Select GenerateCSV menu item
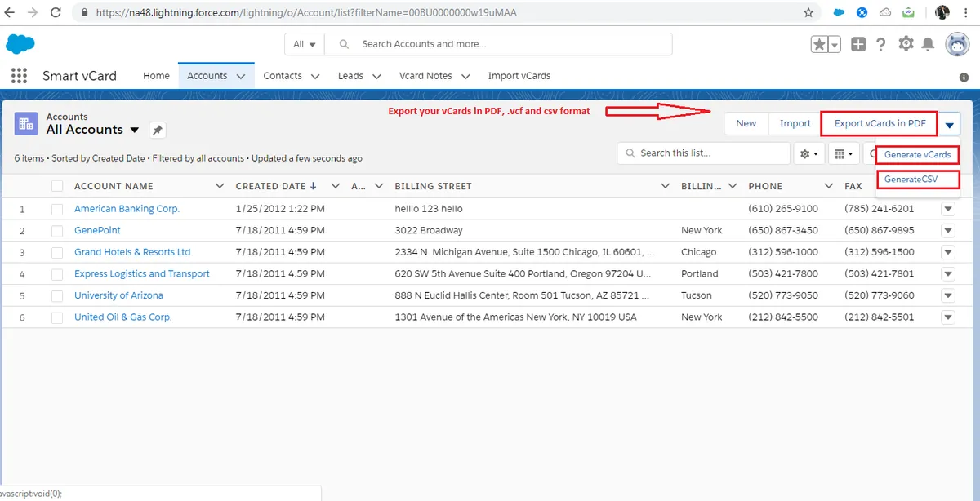Viewport: 980px width, 501px height. click(917, 179)
